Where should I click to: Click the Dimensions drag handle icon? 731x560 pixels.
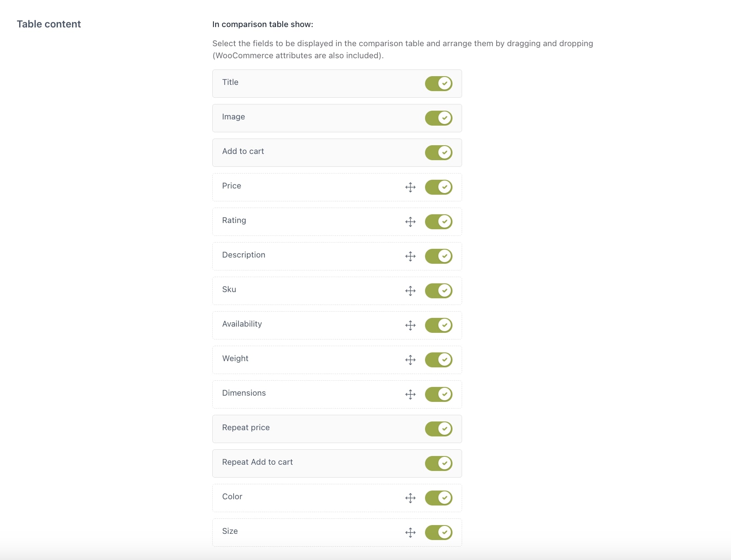410,394
